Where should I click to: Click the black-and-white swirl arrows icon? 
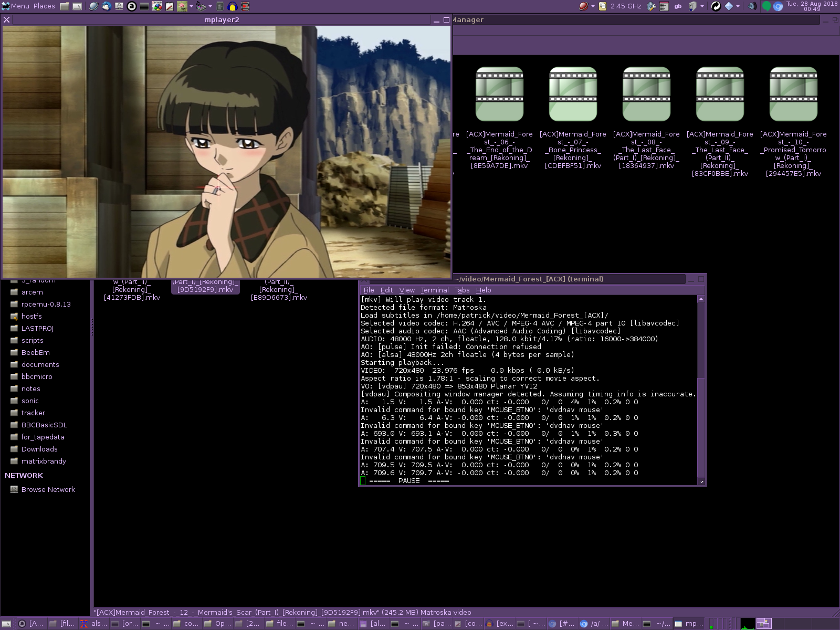point(716,6)
